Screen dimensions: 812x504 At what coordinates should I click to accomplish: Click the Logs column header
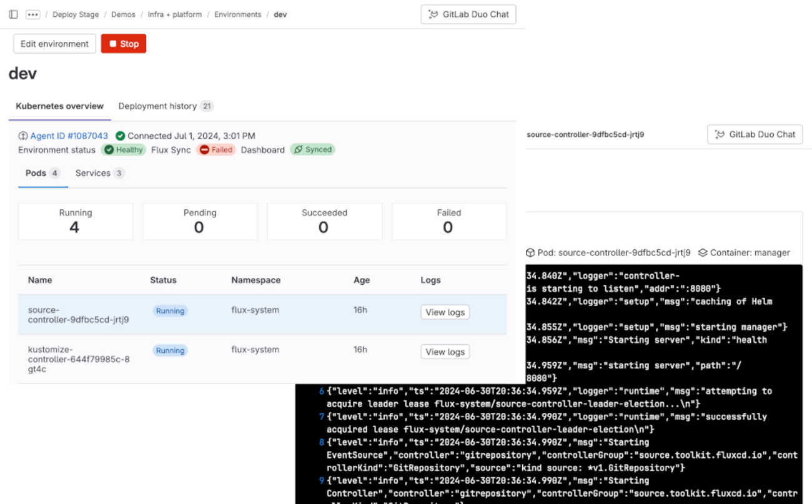(x=430, y=280)
